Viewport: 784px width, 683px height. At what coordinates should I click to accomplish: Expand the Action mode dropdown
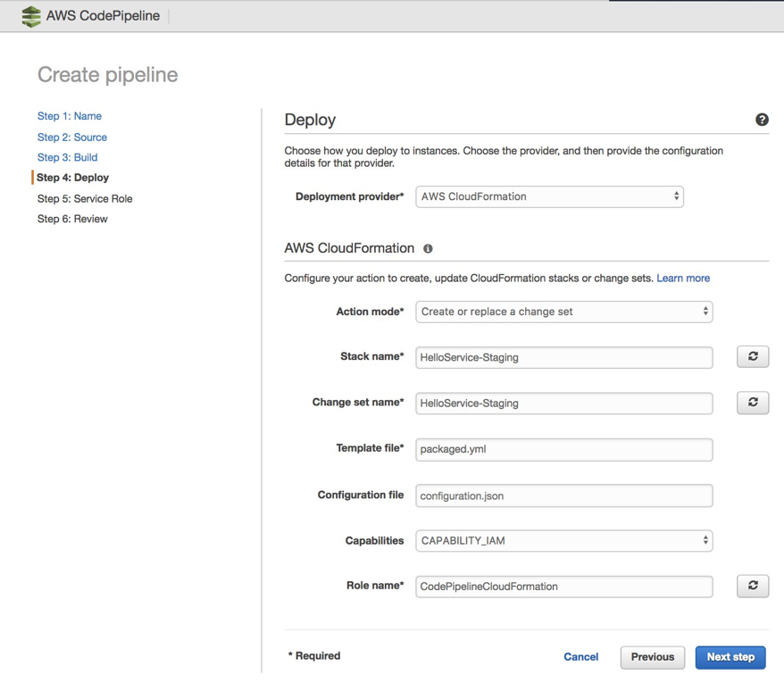pyautogui.click(x=563, y=312)
